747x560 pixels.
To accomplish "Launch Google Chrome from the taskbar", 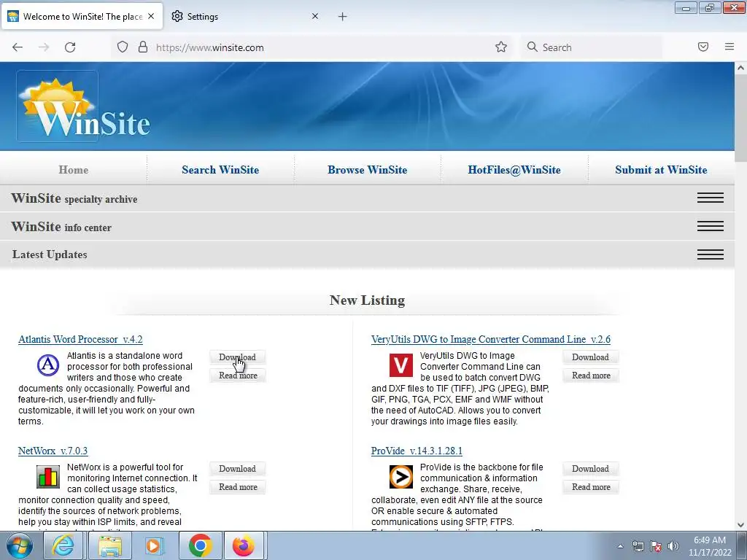I will [201, 545].
